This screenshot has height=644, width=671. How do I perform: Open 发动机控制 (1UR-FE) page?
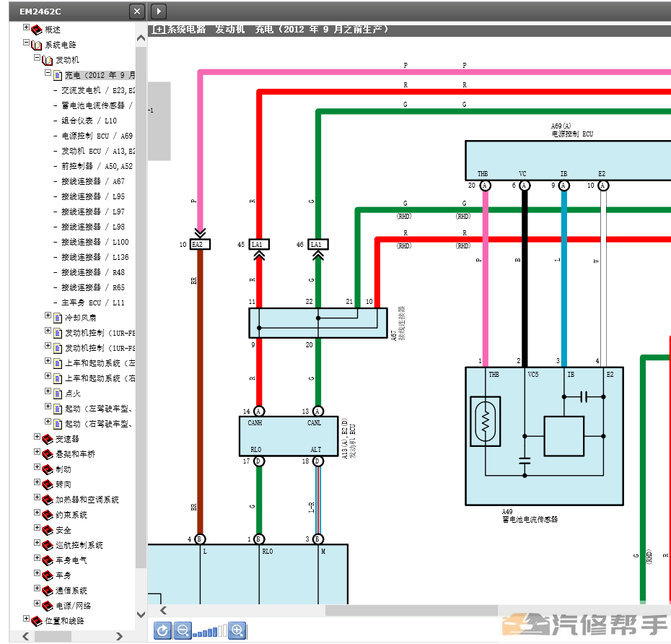point(100,333)
